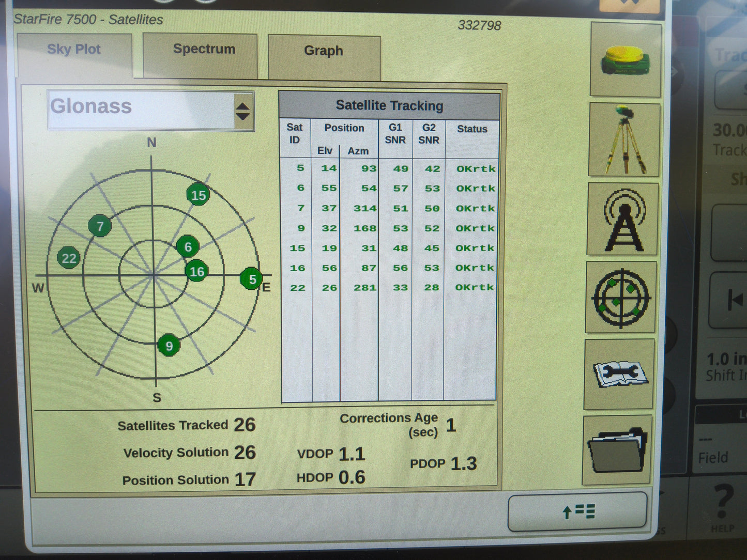Click azimuth value 168 in satellite 9 row

point(365,228)
